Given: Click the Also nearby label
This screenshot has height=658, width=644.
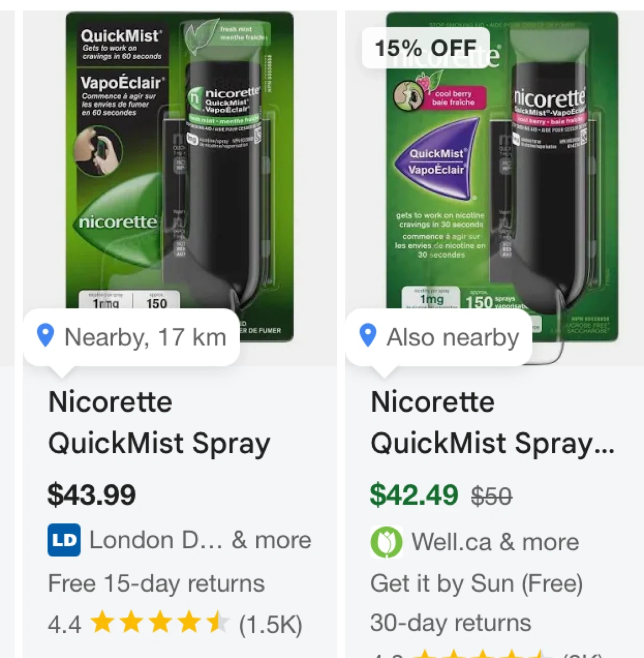Looking at the screenshot, I should (453, 337).
